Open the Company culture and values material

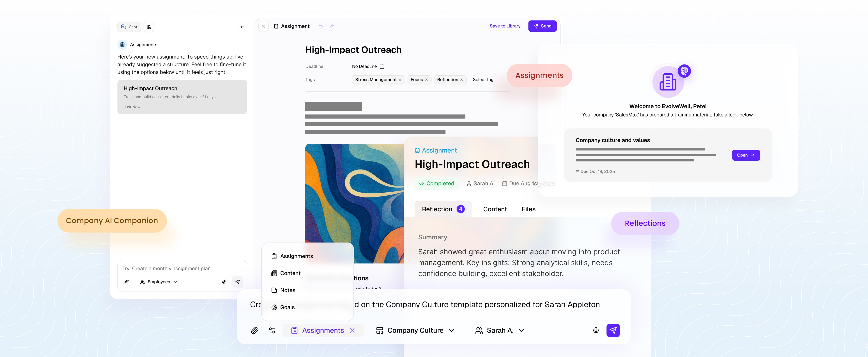pyautogui.click(x=746, y=155)
